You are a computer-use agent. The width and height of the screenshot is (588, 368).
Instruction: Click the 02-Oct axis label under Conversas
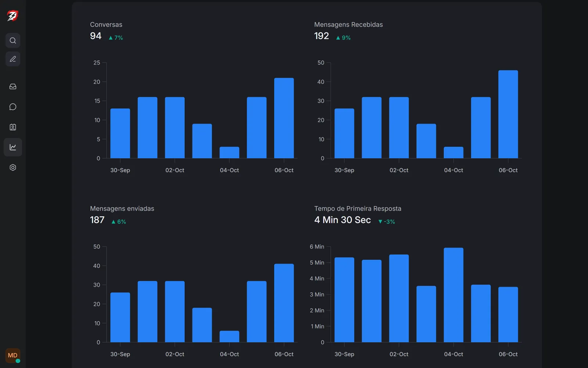(x=175, y=170)
